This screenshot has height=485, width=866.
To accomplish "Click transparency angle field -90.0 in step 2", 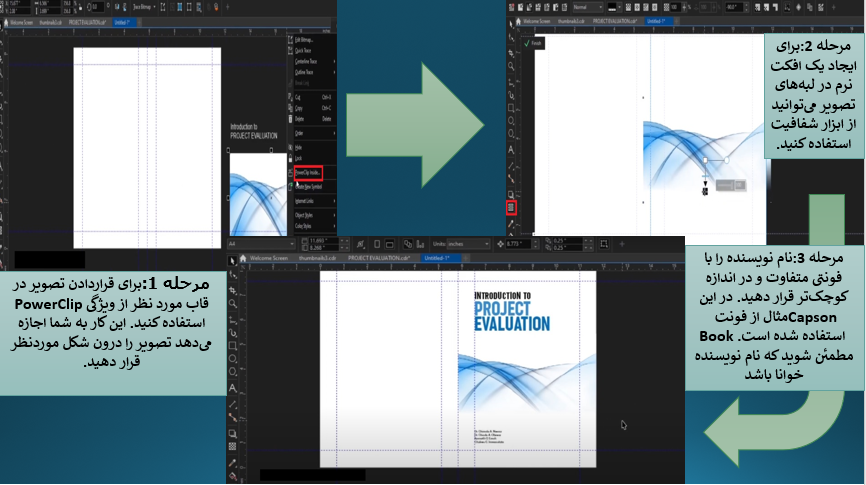I will coord(734,7).
